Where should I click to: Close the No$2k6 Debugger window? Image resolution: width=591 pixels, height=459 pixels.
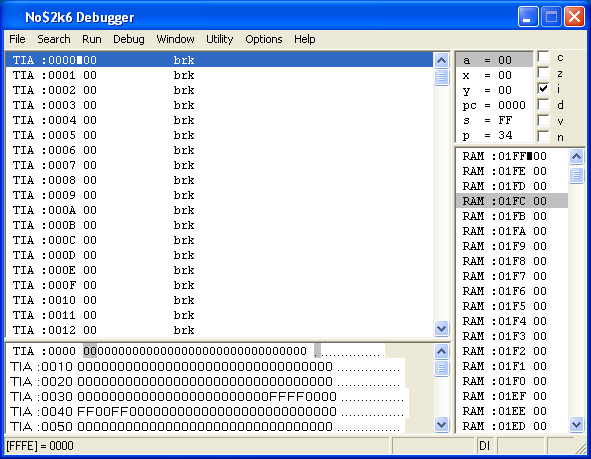click(x=574, y=17)
